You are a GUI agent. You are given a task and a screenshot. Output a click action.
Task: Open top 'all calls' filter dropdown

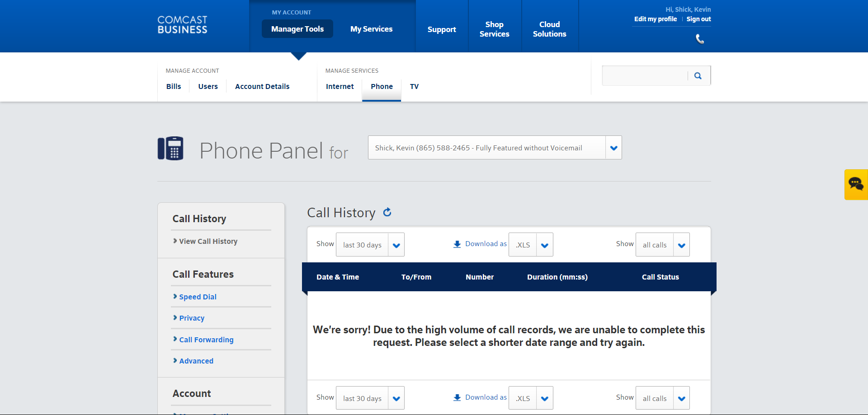pos(663,245)
